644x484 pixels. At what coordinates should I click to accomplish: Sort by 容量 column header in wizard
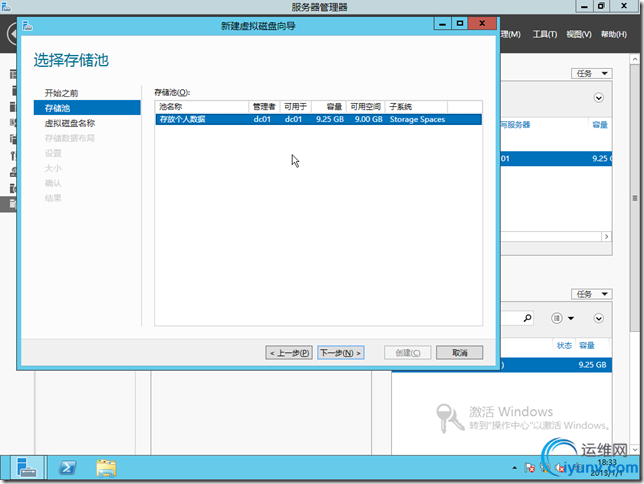pos(329,107)
